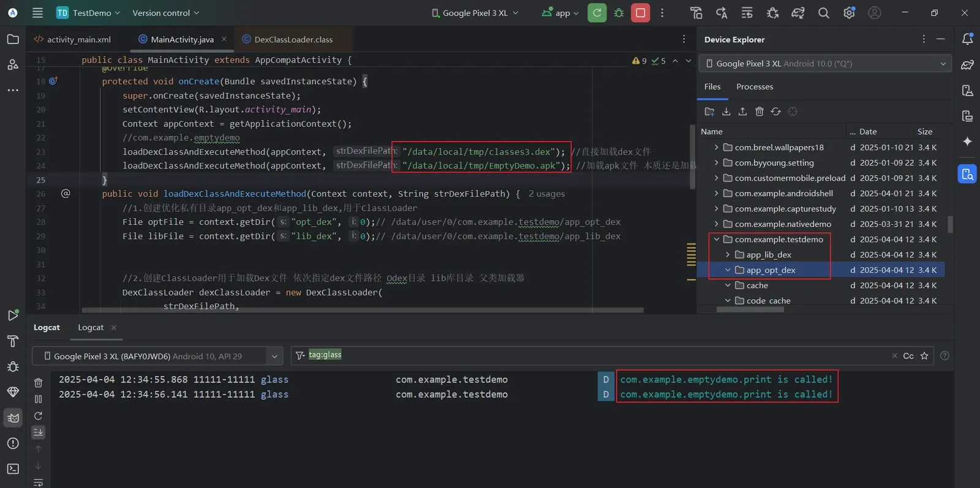This screenshot has height=488, width=980.
Task: Open the Version control menu
Action: click(x=165, y=13)
